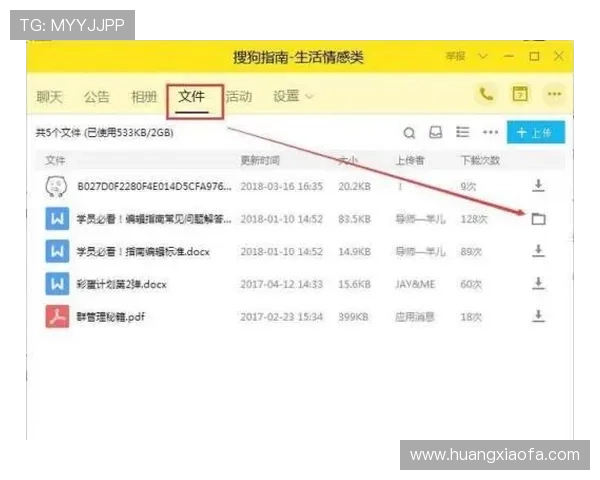Expand the 设置 dropdown tab
Image resolution: width=600 pixels, height=480 pixels.
293,96
